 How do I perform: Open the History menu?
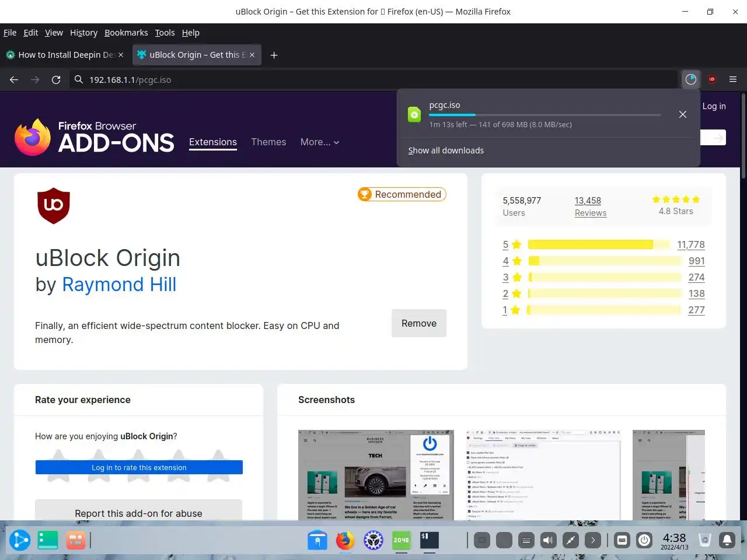83,33
